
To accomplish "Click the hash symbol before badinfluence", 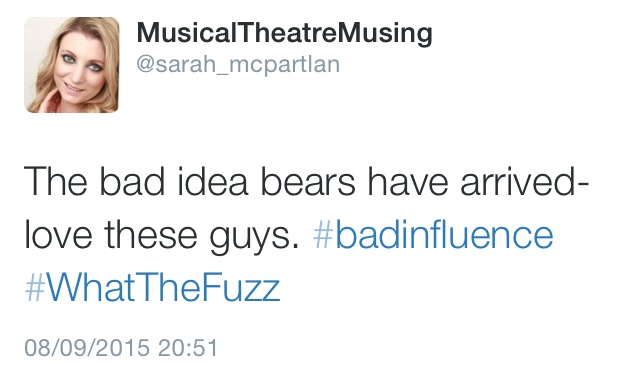I will click(322, 236).
